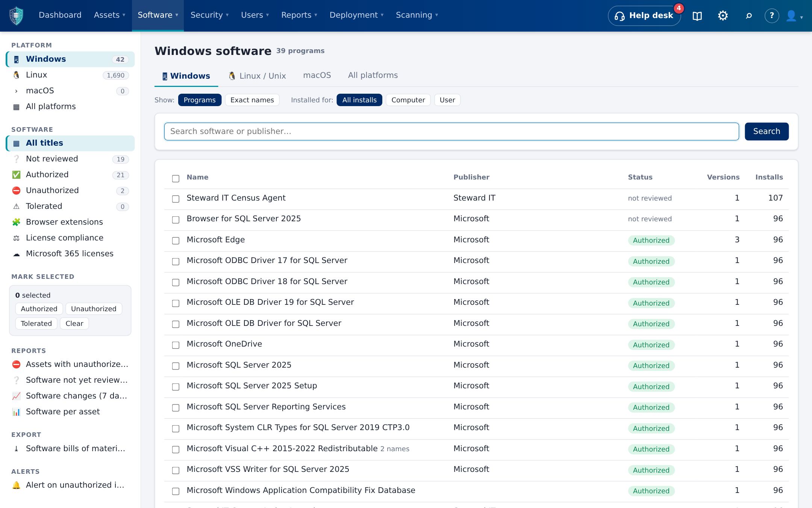Screen dimensions: 812x508
Task: Click the shield logo icon
Action: [16, 15]
